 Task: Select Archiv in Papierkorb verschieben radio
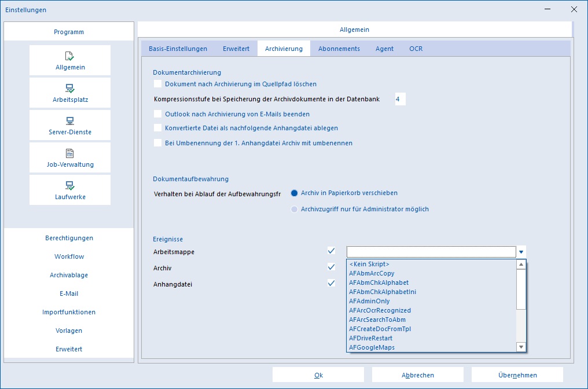click(295, 193)
